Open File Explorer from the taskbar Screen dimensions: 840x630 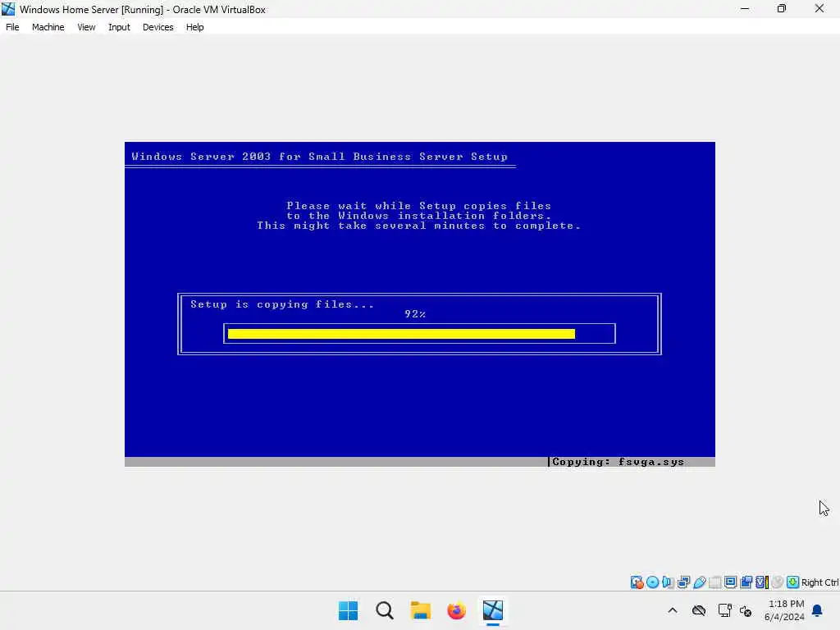421,610
